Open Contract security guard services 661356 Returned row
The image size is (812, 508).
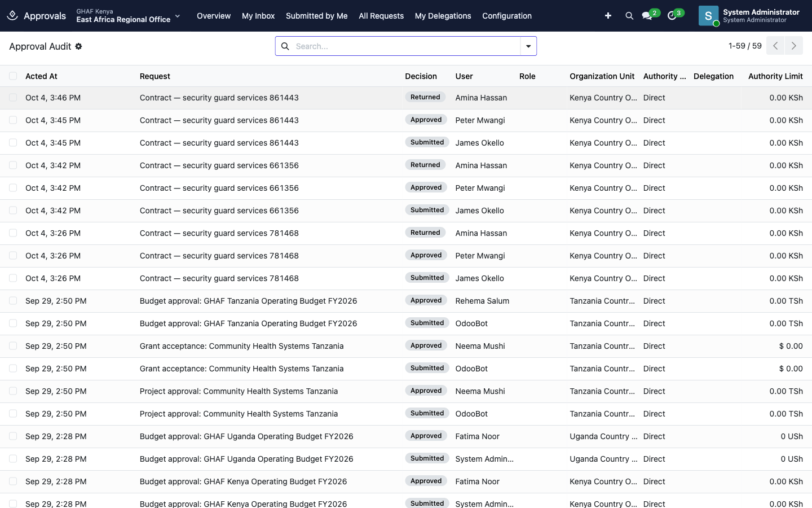coord(406,165)
